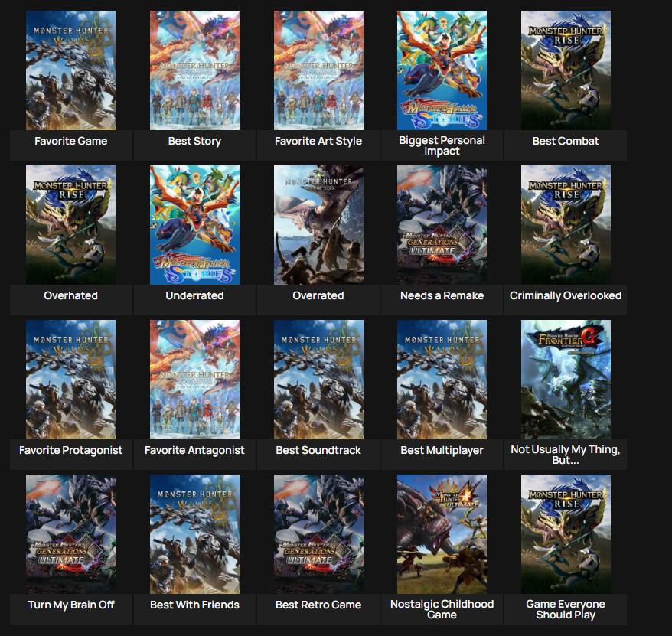Select the "Best With Friends" label
This screenshot has height=636, width=672.
point(194,605)
